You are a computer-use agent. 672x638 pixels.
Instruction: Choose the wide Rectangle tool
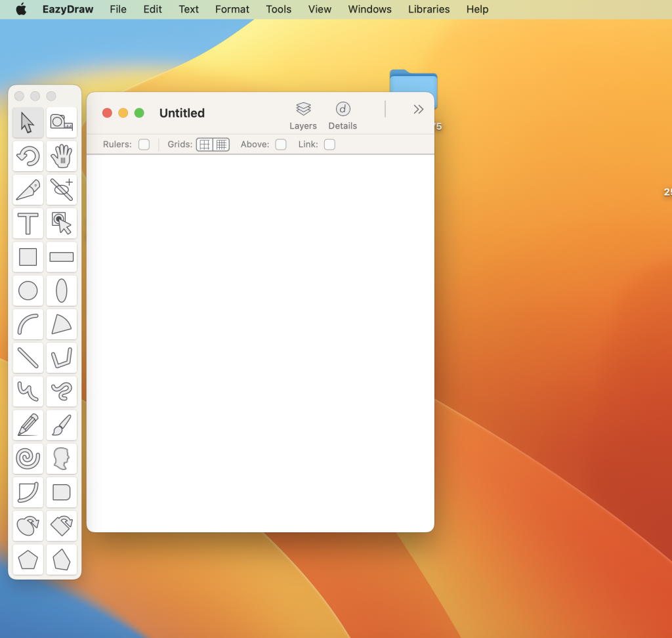point(62,257)
